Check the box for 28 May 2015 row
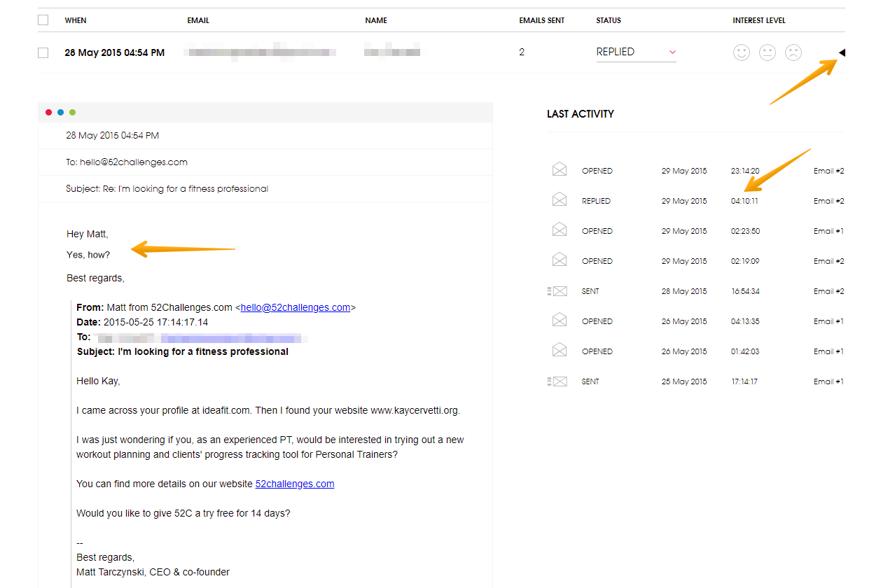881x588 pixels. point(43,52)
